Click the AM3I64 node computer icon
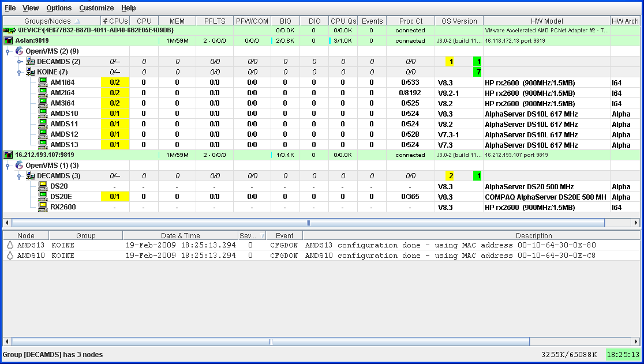The image size is (644, 364). tap(43, 103)
